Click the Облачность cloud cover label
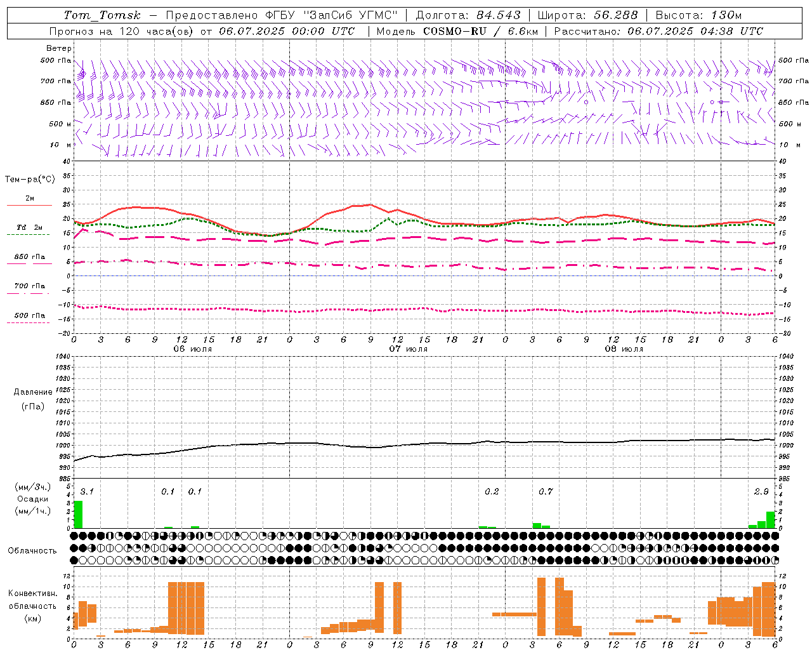Viewport: 812px width, 650px height. pyautogui.click(x=32, y=550)
